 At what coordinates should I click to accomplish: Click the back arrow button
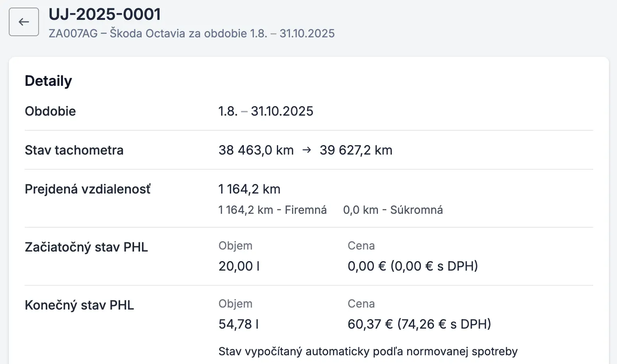pyautogui.click(x=24, y=22)
